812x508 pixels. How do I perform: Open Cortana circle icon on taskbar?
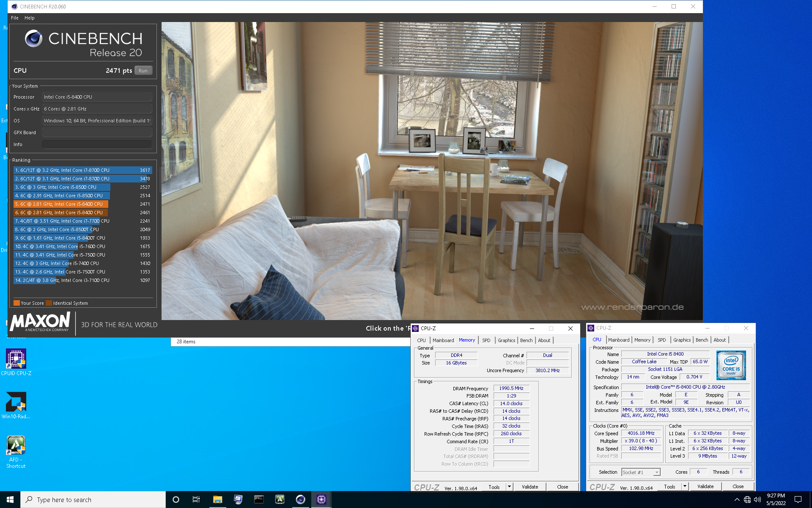(x=176, y=500)
